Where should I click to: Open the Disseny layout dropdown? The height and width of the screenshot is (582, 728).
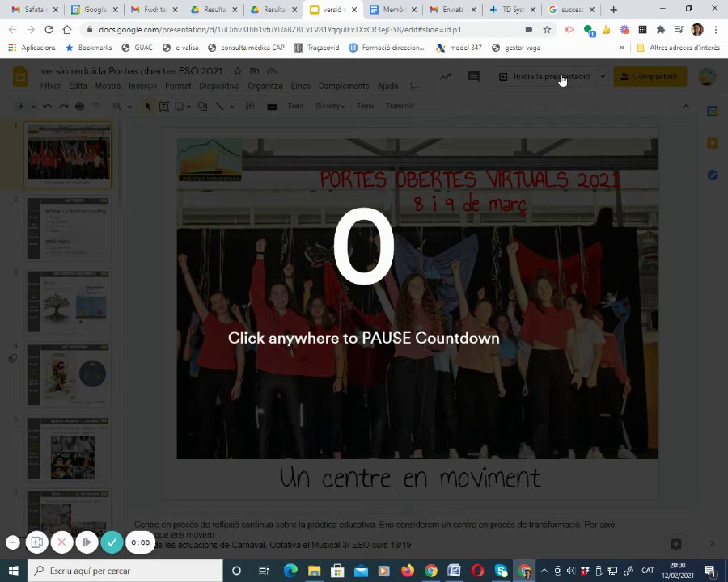click(330, 106)
